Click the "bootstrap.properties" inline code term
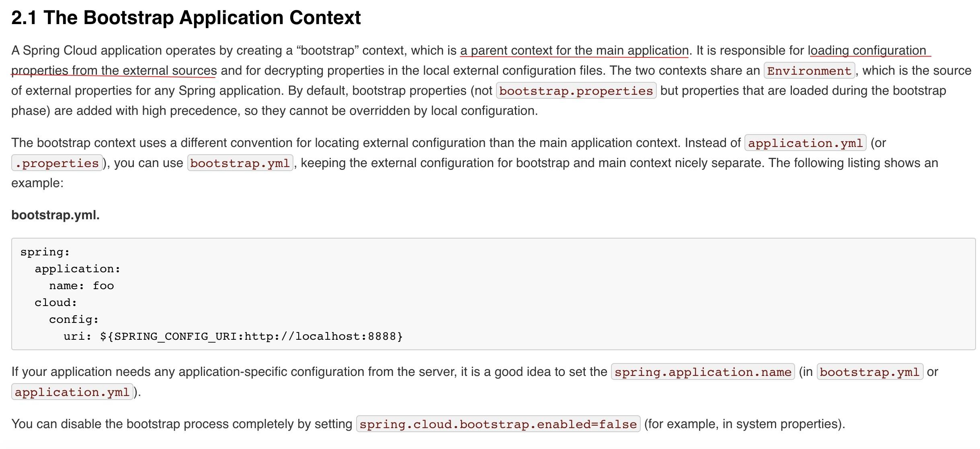 click(x=576, y=91)
